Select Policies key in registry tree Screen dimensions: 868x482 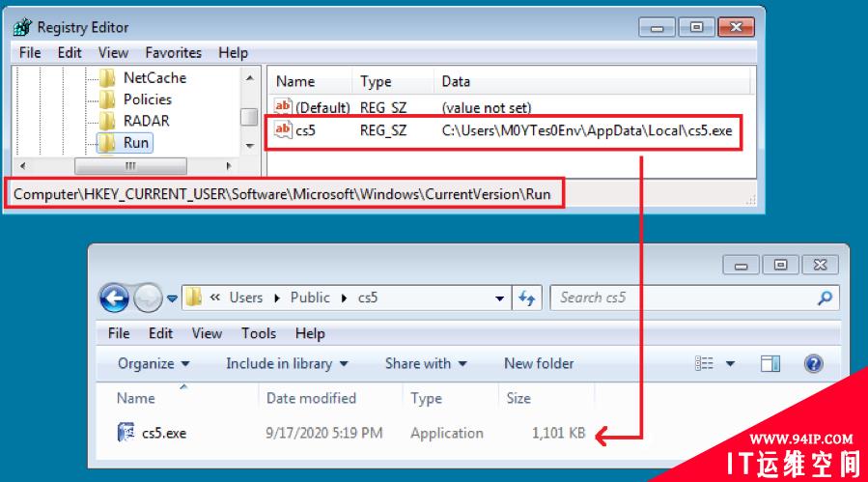pos(148,99)
